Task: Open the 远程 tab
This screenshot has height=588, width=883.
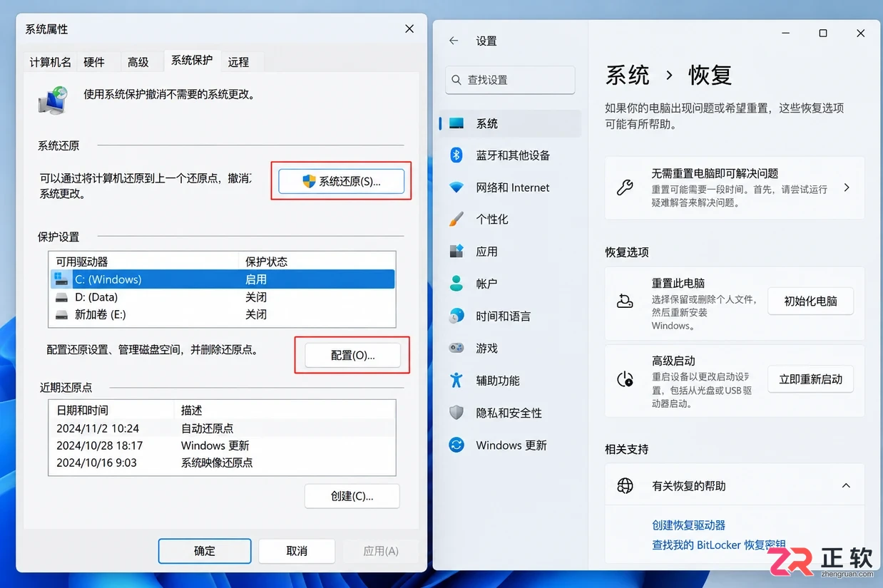Action: pos(238,62)
